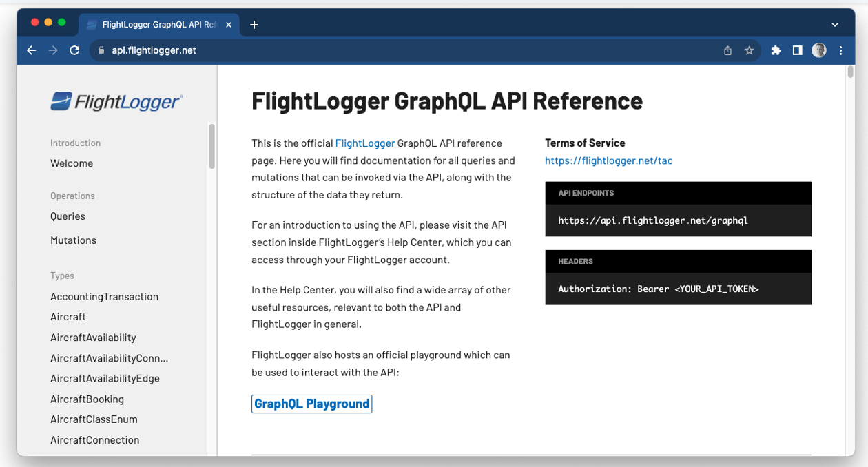Click the Authorization Bearer header text
This screenshot has height=467, width=868.
[659, 289]
